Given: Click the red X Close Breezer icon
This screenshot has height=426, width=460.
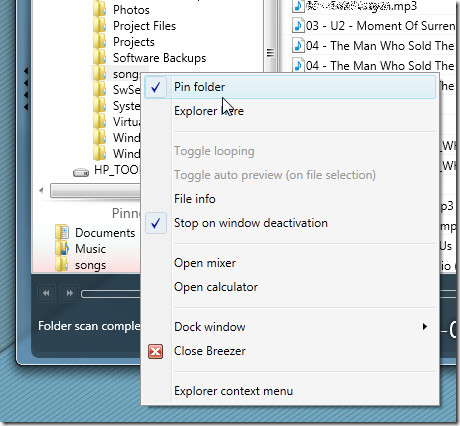Looking at the screenshot, I should [156, 351].
